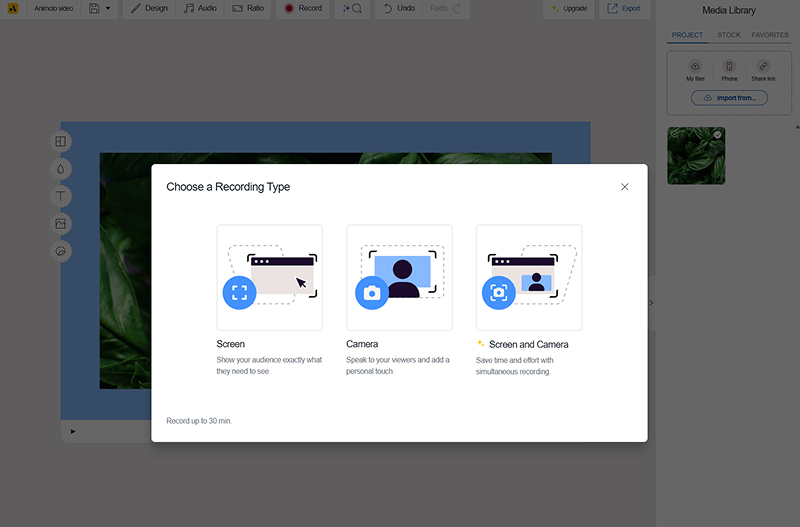
Task: Select the basil leaves media thumbnail
Action: pos(696,155)
